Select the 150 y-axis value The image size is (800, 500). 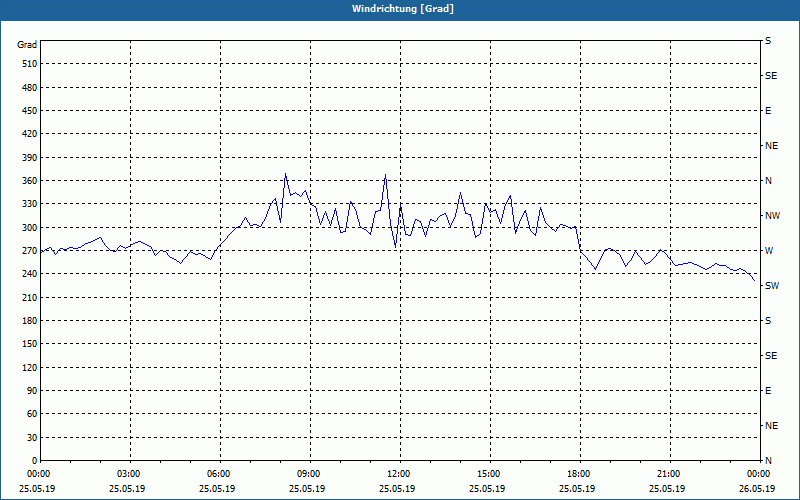point(30,344)
